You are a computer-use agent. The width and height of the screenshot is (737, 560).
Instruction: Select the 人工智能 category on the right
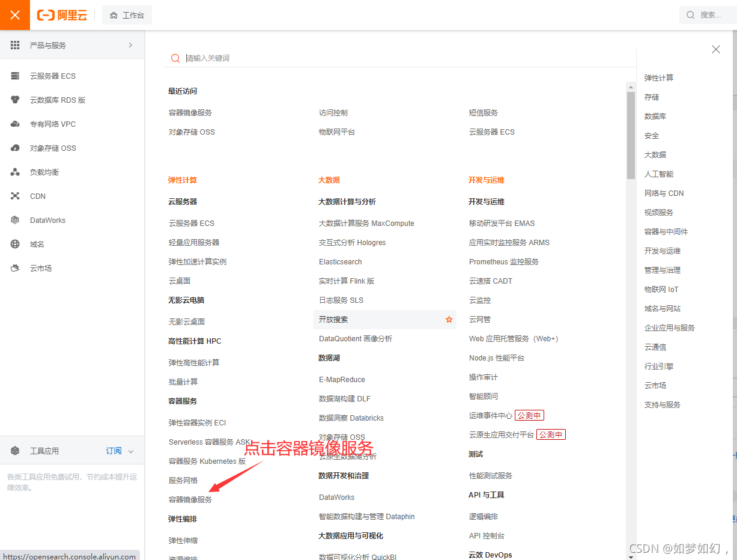point(659,174)
